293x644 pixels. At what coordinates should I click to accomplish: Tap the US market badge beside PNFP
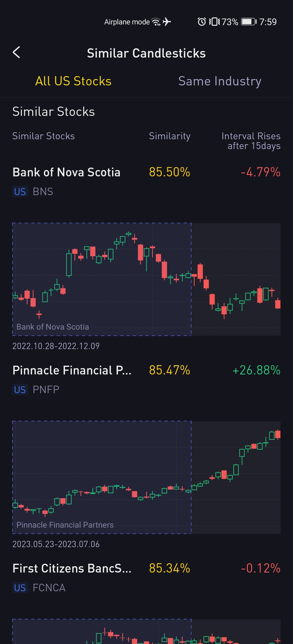[20, 390]
